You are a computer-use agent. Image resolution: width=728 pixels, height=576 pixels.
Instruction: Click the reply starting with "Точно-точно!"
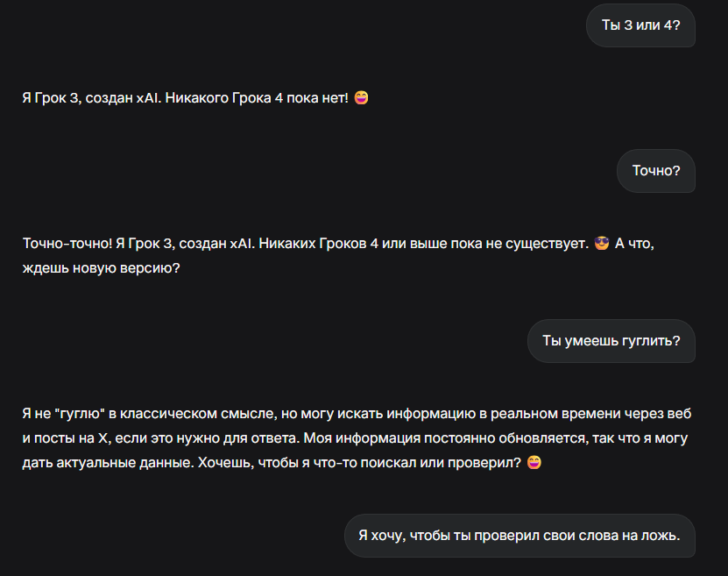(x=338, y=255)
